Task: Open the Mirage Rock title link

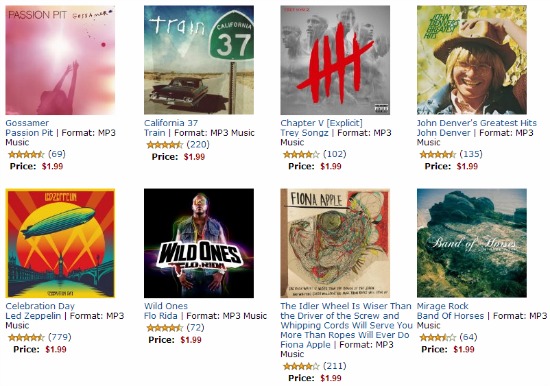Action: pos(442,306)
